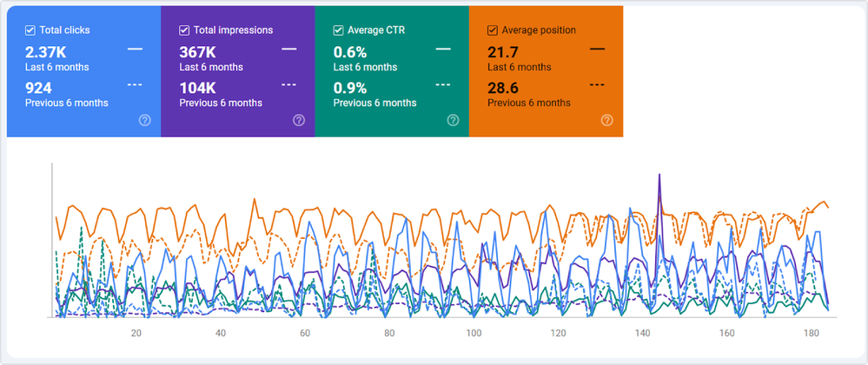The image size is (868, 365).
Task: Toggle the Total impressions checkbox
Action: (x=184, y=30)
